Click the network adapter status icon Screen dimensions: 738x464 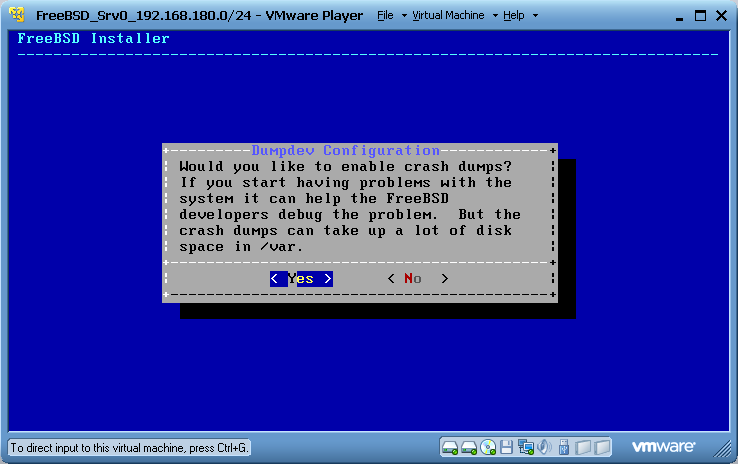click(x=525, y=447)
